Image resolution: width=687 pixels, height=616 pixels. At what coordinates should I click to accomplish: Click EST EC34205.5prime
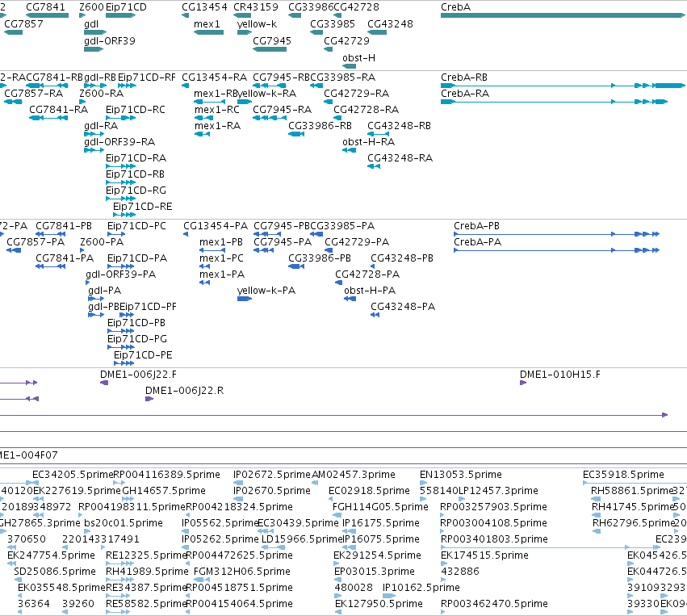click(73, 475)
